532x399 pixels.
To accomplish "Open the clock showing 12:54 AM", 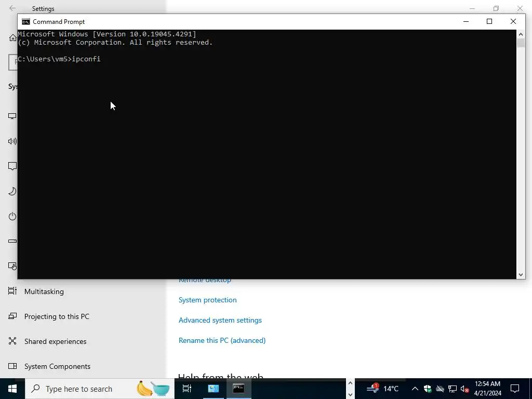I will [x=487, y=389].
